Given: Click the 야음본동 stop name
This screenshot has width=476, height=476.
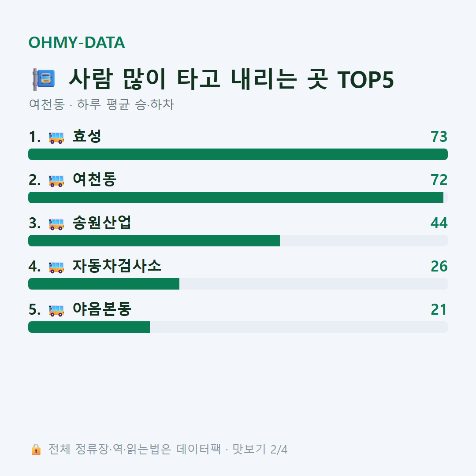Looking at the screenshot, I should point(102,309).
